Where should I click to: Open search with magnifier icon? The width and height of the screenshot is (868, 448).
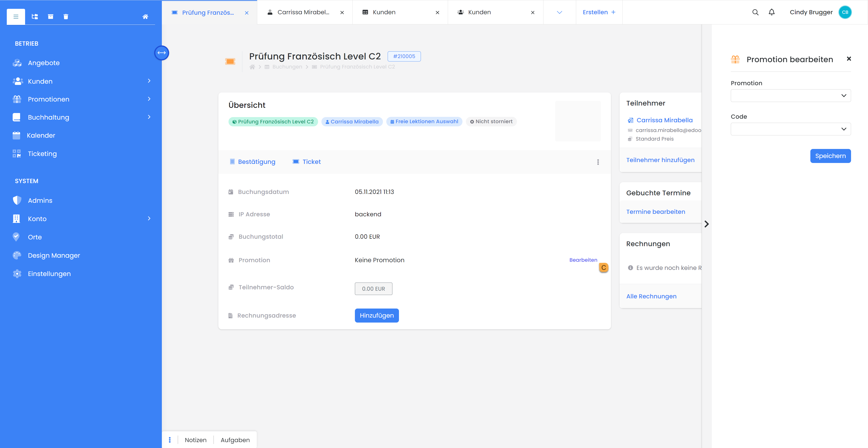[755, 12]
